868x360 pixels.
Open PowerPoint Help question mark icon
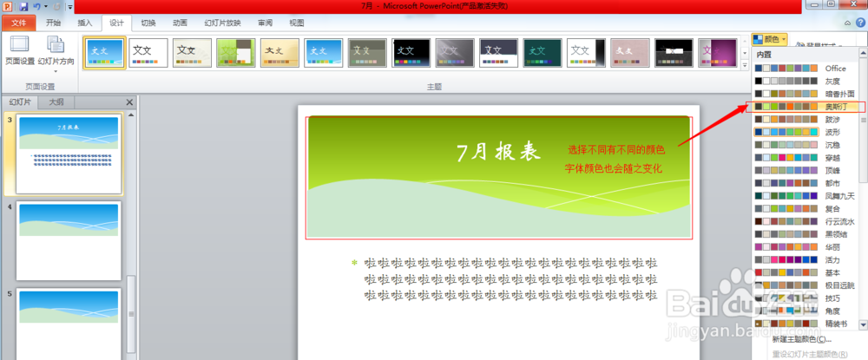coord(860,23)
